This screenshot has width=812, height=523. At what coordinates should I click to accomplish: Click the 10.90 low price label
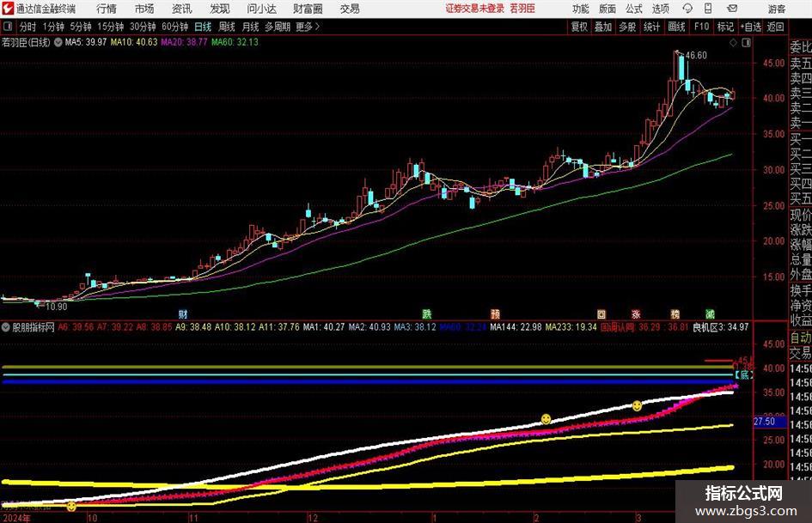[x=57, y=307]
